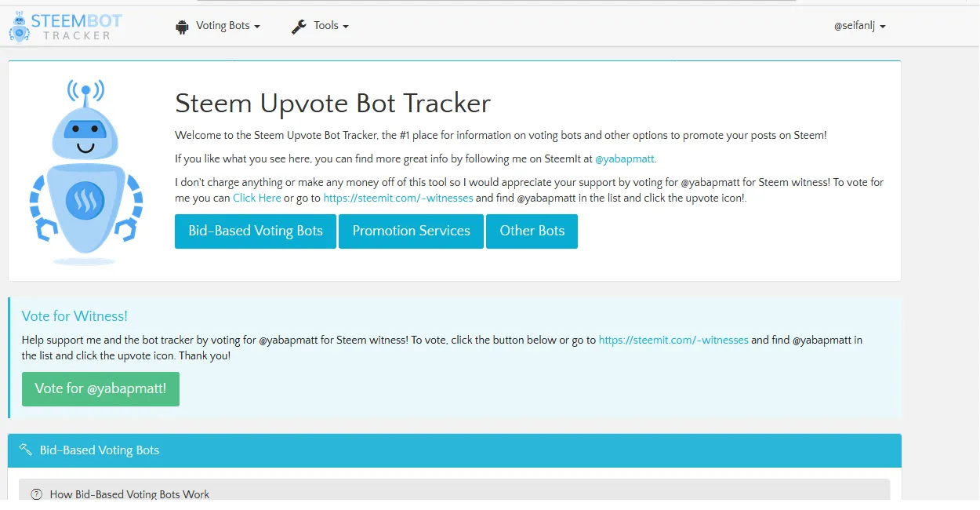Click the wrench icon beside Tools

(299, 26)
